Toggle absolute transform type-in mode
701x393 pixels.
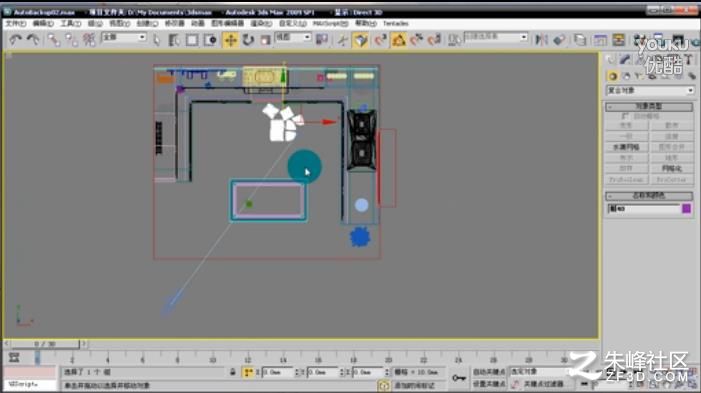[248, 372]
